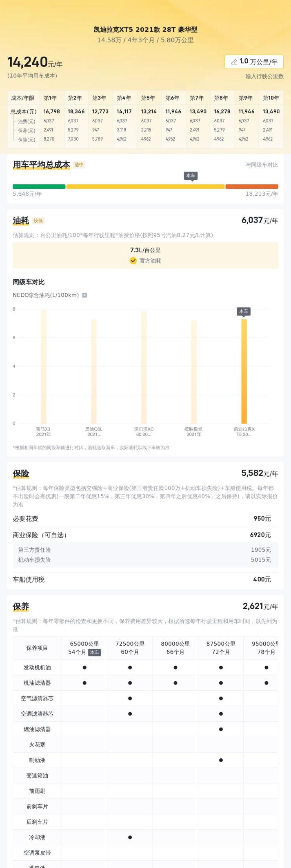Image resolution: width=291 pixels, height=868 pixels.
Task: Open 与同级车对比 link
Action: click(262, 165)
